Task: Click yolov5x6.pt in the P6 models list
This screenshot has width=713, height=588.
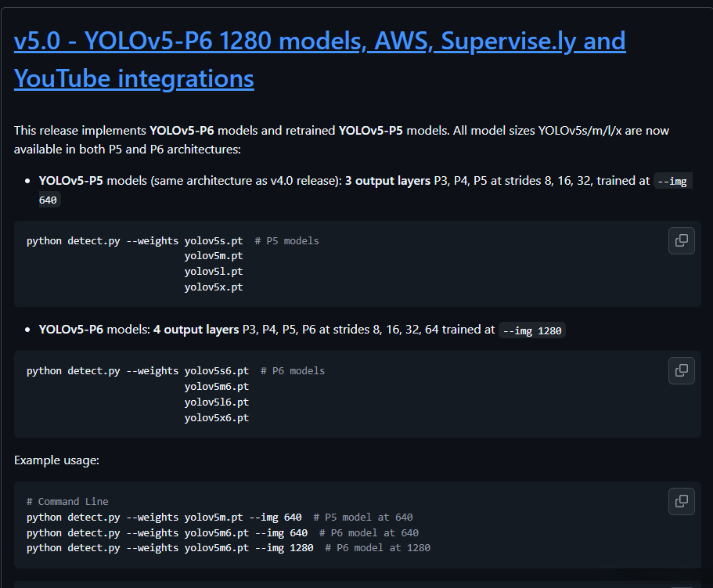Action: click(217, 417)
